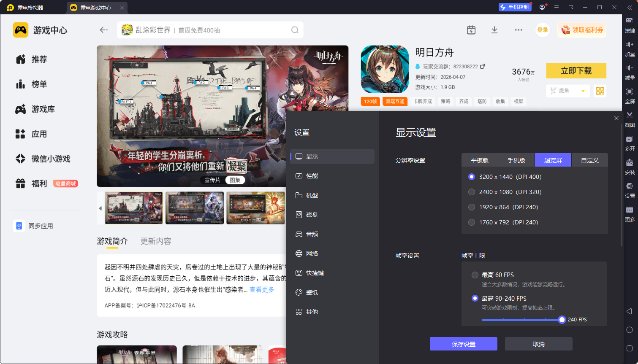The image size is (638, 364).
Task: Click the search input field
Action: click(x=210, y=30)
